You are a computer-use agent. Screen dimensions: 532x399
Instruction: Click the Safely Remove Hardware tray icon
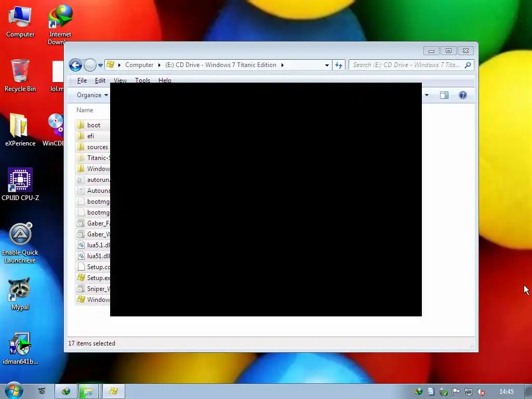click(444, 392)
